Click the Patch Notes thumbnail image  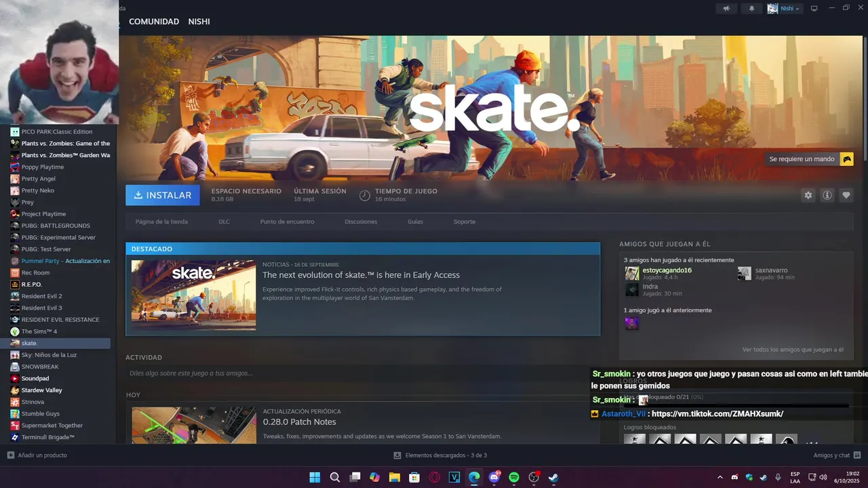pyautogui.click(x=194, y=425)
